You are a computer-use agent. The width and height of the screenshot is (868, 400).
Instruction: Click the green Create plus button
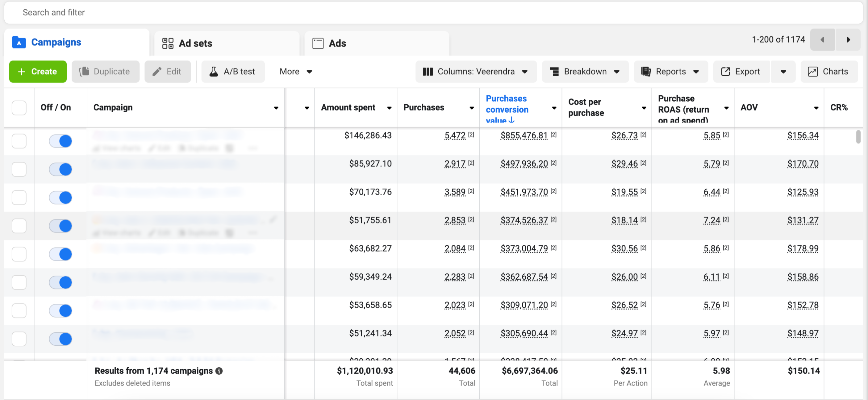pos(38,71)
